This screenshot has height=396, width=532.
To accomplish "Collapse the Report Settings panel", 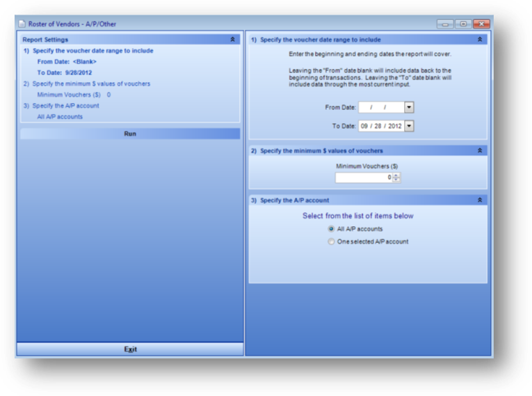I will coord(233,40).
